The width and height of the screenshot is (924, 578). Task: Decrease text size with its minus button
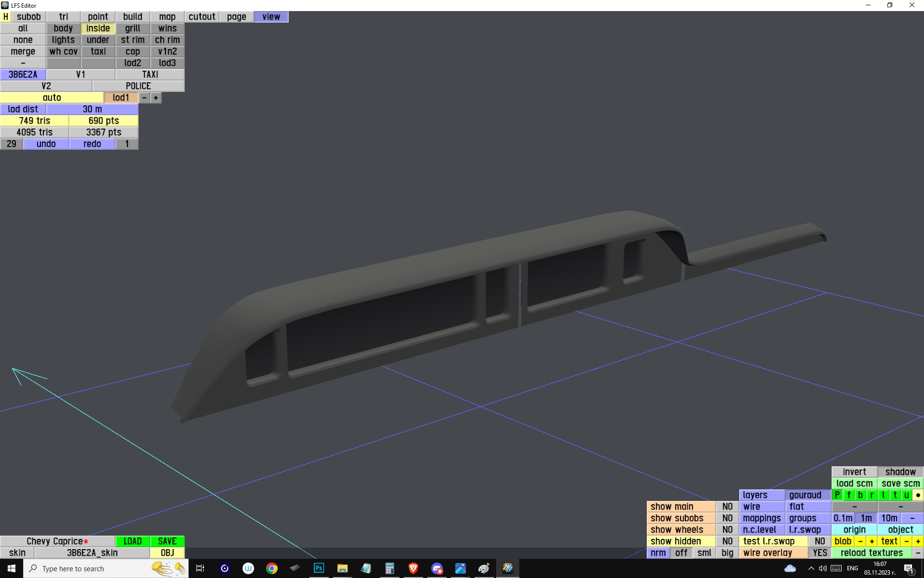(907, 541)
